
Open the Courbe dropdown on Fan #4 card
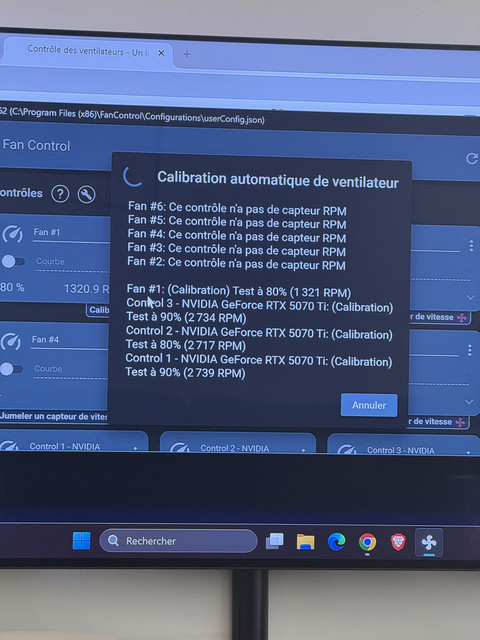[70, 370]
